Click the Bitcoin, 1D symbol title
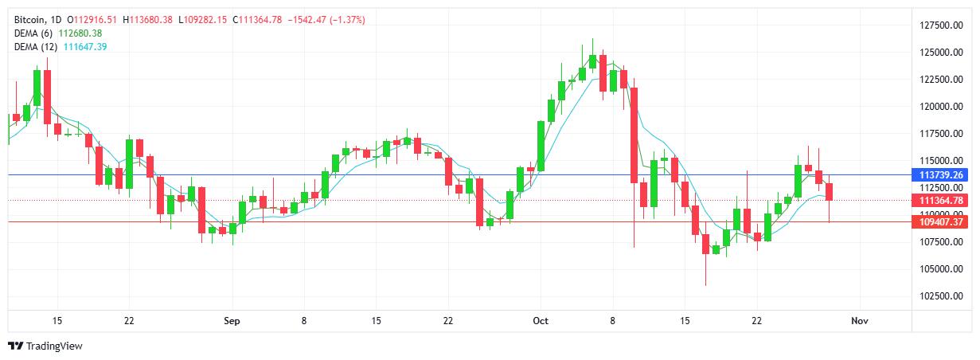The height and width of the screenshot is (360, 980). [x=38, y=19]
